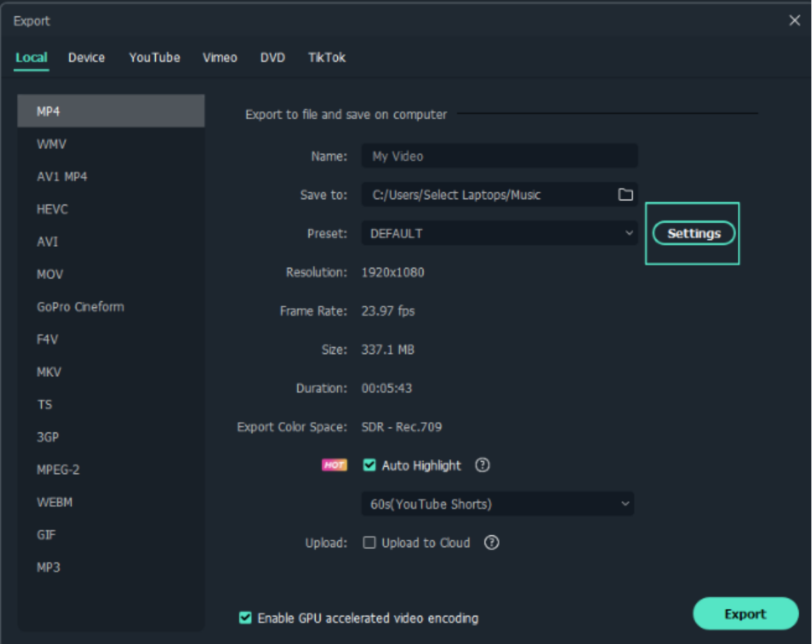812x644 pixels.
Task: Select MP4 format
Action: click(x=111, y=111)
